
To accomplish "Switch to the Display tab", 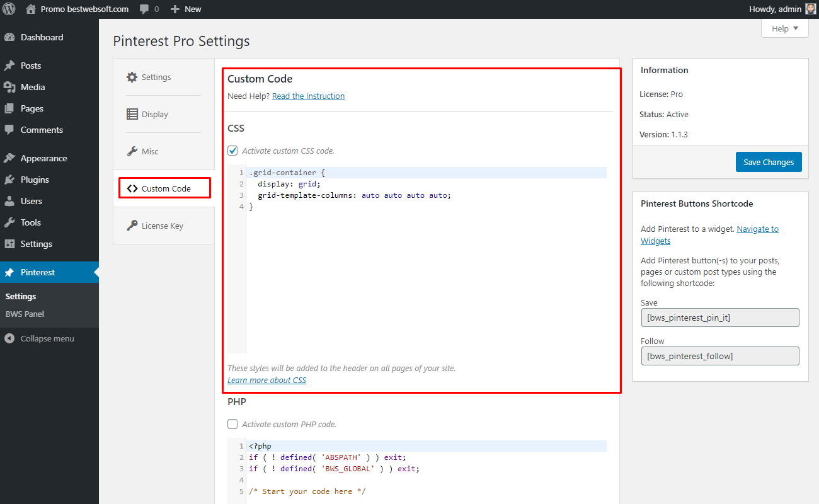I will [164, 114].
